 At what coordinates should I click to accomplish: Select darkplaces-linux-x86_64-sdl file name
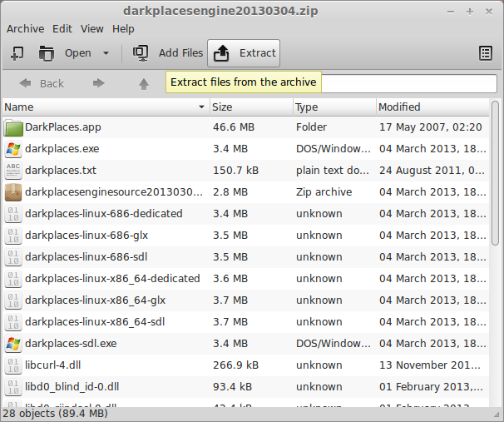pyautogui.click(x=95, y=322)
